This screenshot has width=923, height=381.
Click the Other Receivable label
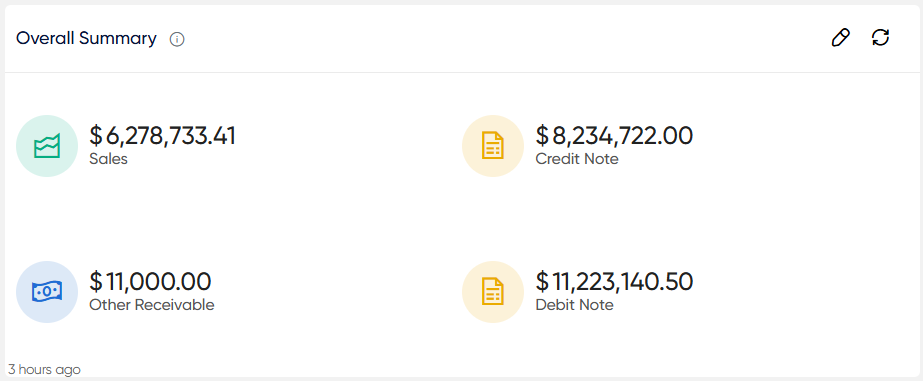pyautogui.click(x=152, y=305)
